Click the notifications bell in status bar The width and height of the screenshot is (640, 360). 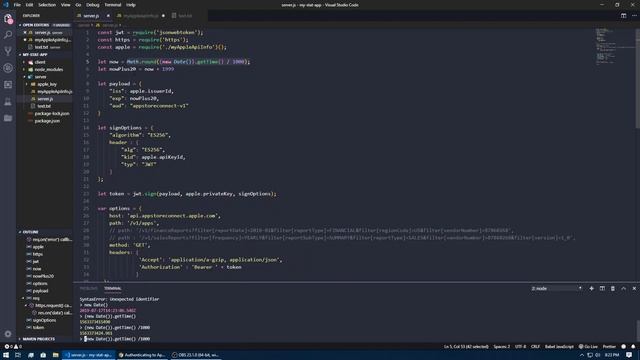(x=633, y=347)
